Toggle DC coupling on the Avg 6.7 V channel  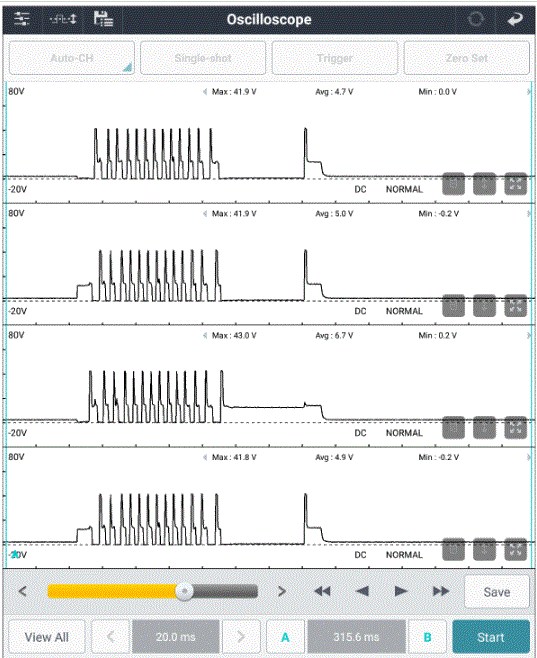(x=360, y=433)
